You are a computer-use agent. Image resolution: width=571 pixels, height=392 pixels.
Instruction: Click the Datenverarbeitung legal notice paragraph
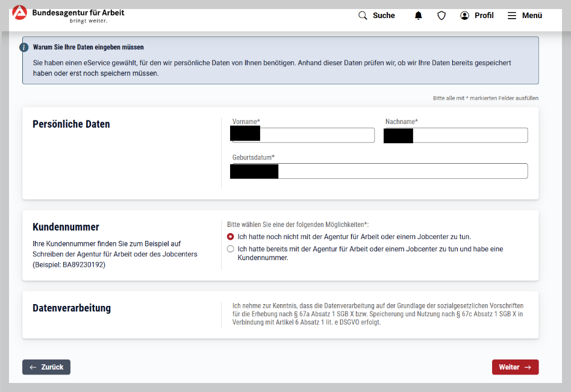378,314
